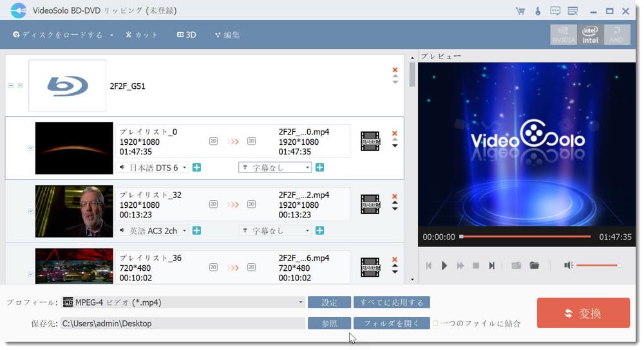
Task: Add subtitle to プレイリスト_0 with plus icon
Action: (x=319, y=167)
